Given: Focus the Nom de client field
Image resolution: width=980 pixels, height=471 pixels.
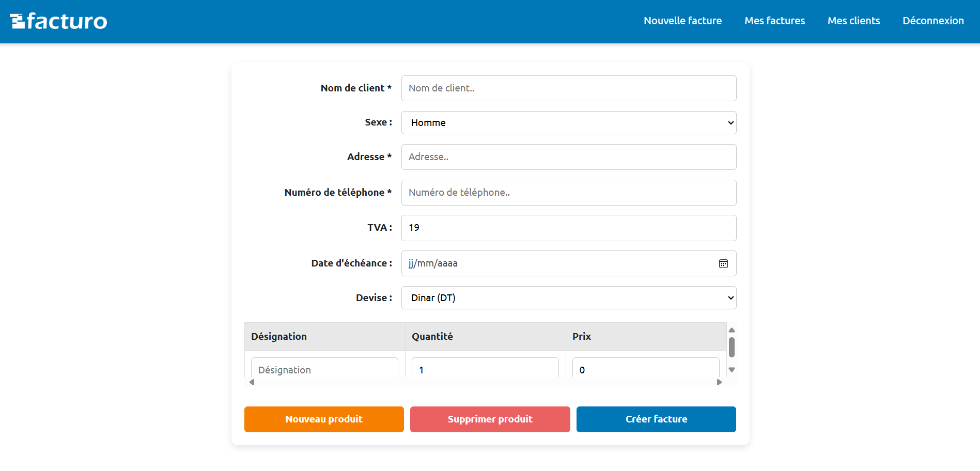Looking at the screenshot, I should [x=568, y=88].
